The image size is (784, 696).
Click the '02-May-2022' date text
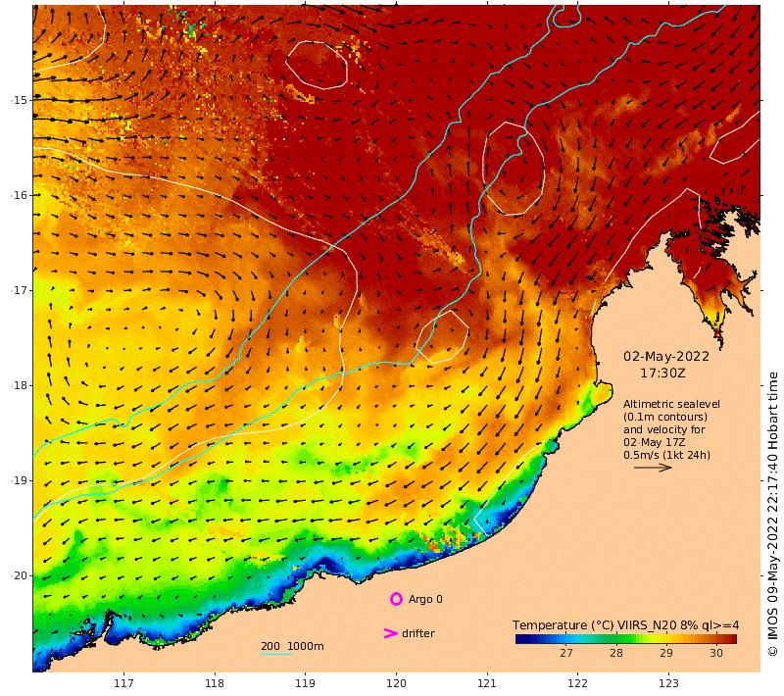point(666,357)
